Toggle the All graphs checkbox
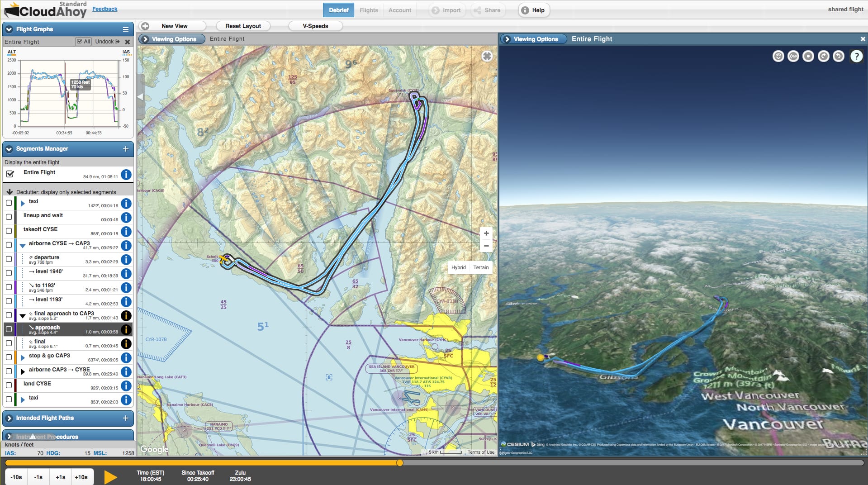The height and width of the screenshot is (485, 868). tap(80, 42)
